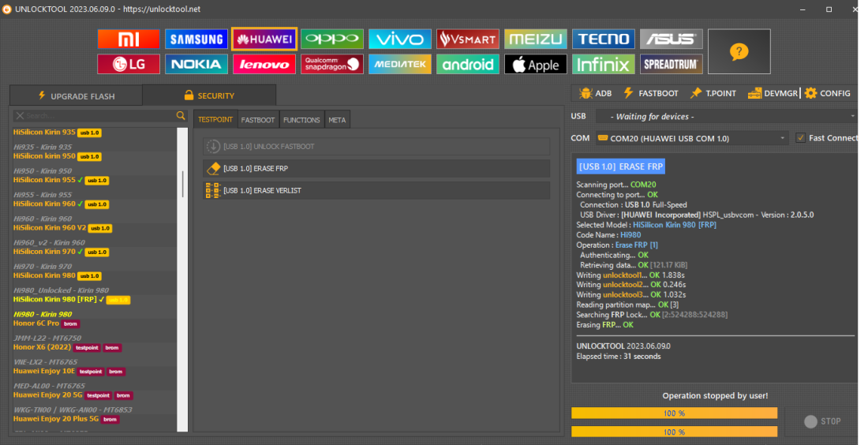Viewport: 868px width, 445px height.
Task: Run [USB 1.0] UNLOCK FASTBOOT
Action: (376, 147)
